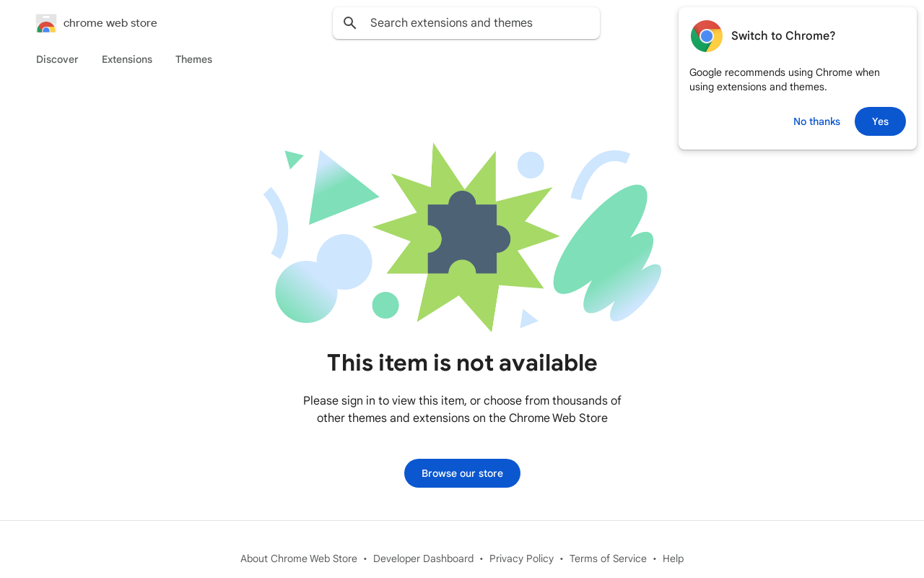Image resolution: width=924 pixels, height=578 pixels.
Task: Go to the Themes tab
Action: pyautogui.click(x=193, y=59)
